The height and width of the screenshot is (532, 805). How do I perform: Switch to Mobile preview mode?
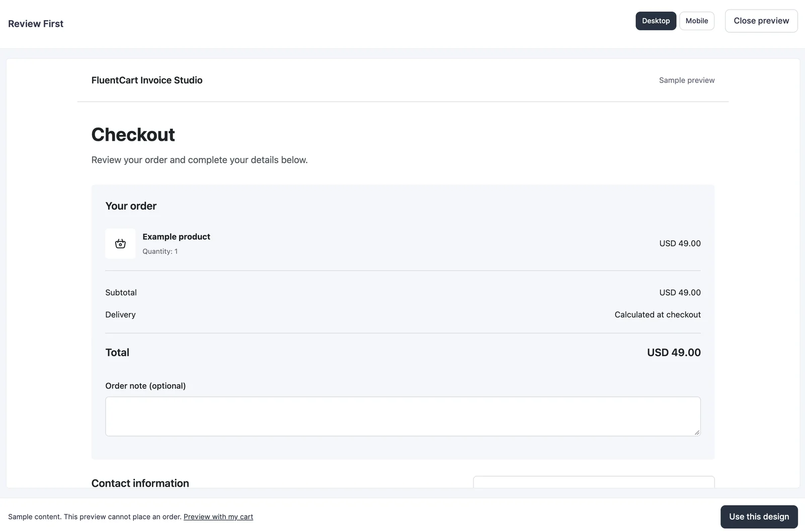pos(696,21)
